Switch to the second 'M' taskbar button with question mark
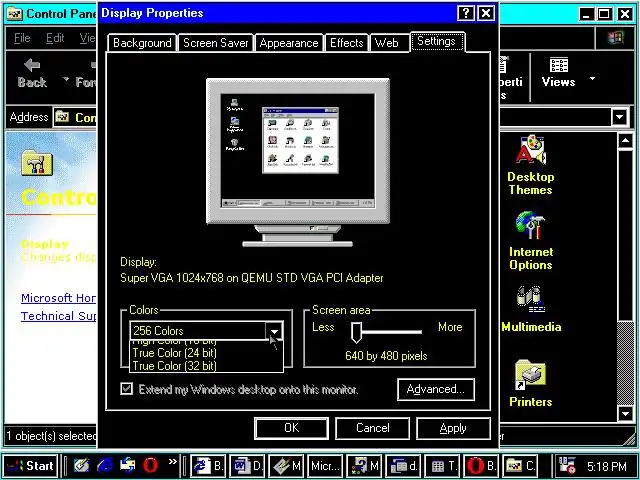Viewport: 640px width, 480px height. tap(364, 466)
